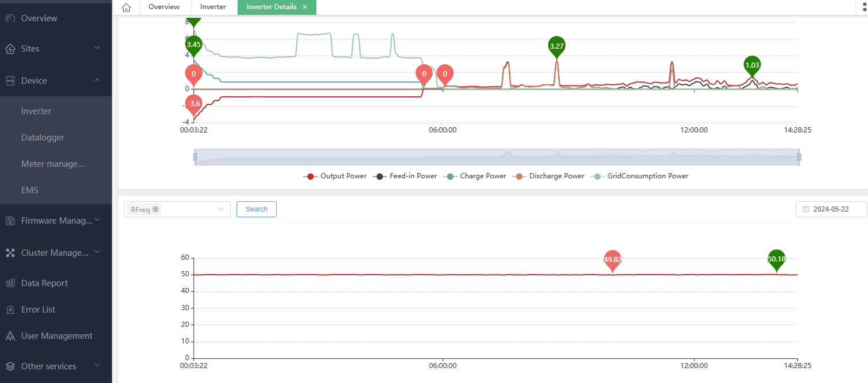
Task: Expand the Other services menu
Action: pyautogui.click(x=56, y=366)
